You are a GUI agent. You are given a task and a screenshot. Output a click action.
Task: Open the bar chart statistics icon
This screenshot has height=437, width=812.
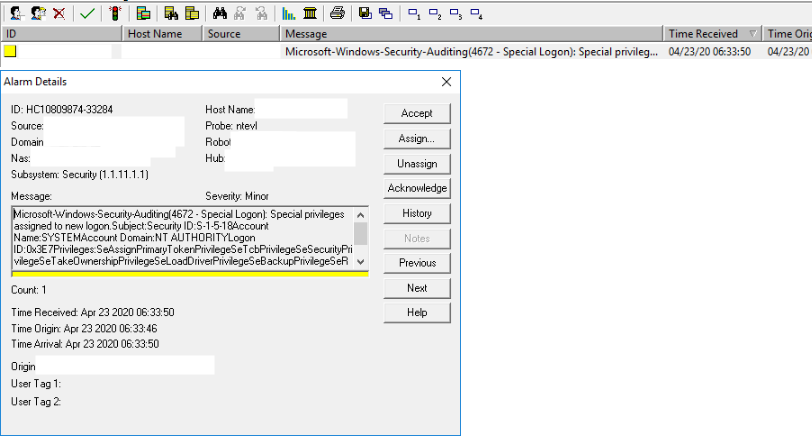point(288,13)
